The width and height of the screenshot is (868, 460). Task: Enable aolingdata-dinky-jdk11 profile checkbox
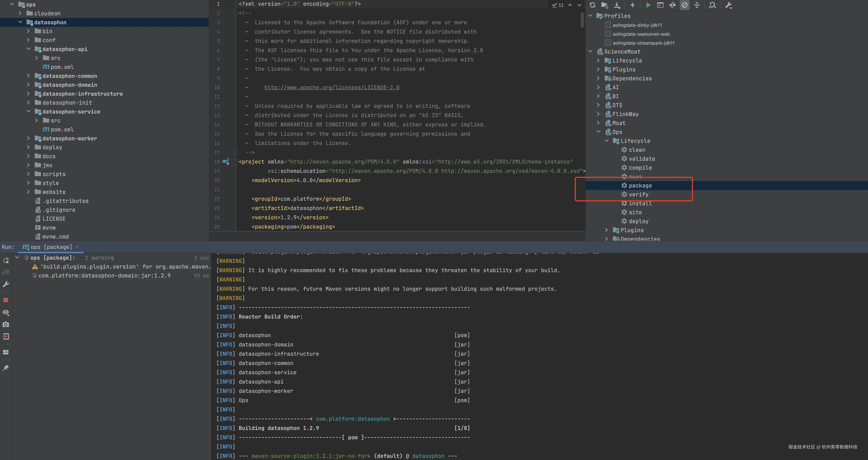click(x=608, y=25)
